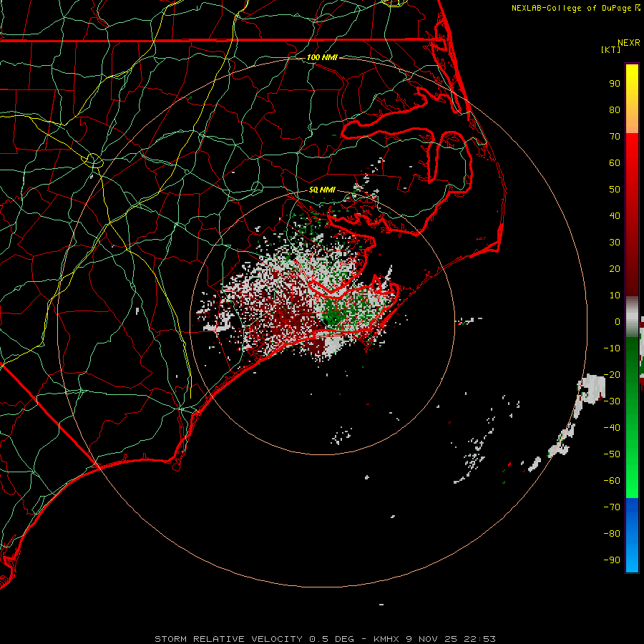Viewport: 644px width, 644px height.
Task: Click the yellow top segment of color bar
Action: [632, 99]
